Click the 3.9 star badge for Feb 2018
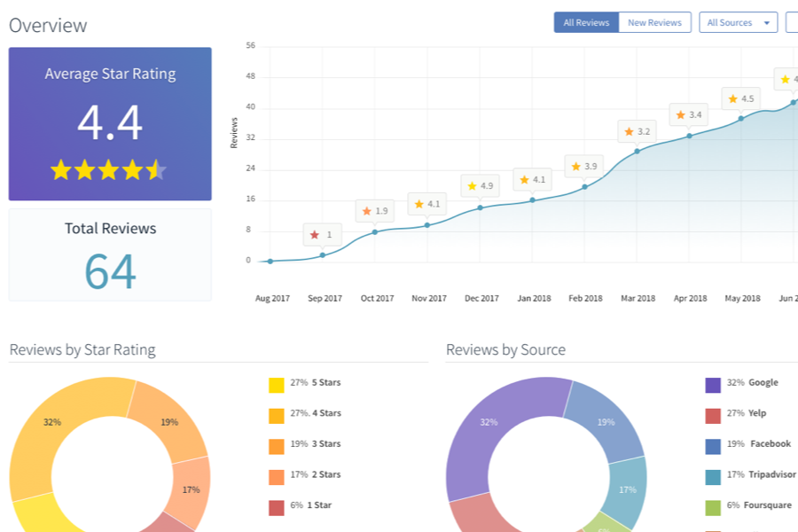This screenshot has width=798, height=532. (x=584, y=167)
